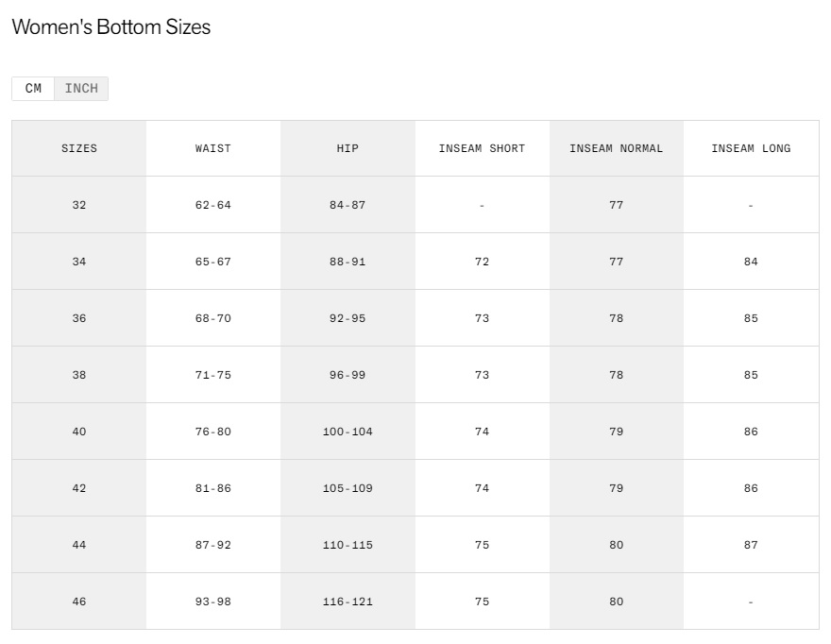Click the INSEAM SHORT column header
The height and width of the screenshot is (644, 831).
[x=482, y=148]
